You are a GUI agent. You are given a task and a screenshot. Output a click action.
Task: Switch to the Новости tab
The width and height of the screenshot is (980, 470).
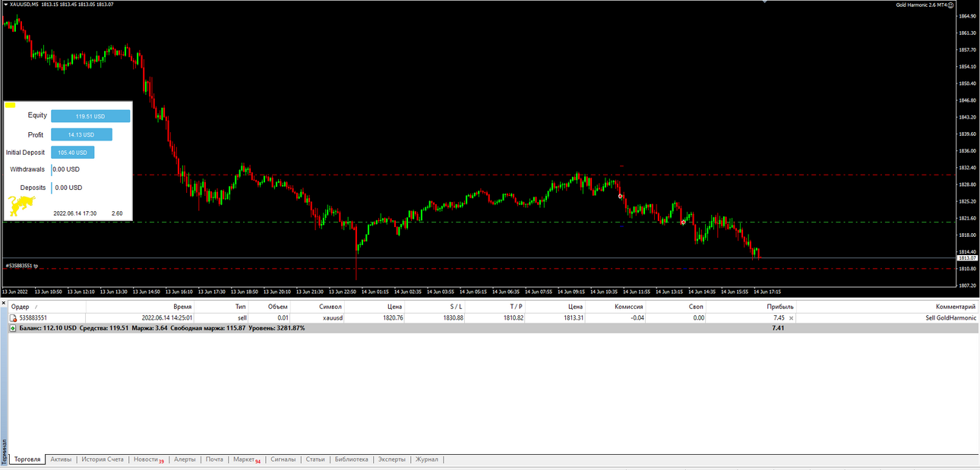[x=147, y=459]
